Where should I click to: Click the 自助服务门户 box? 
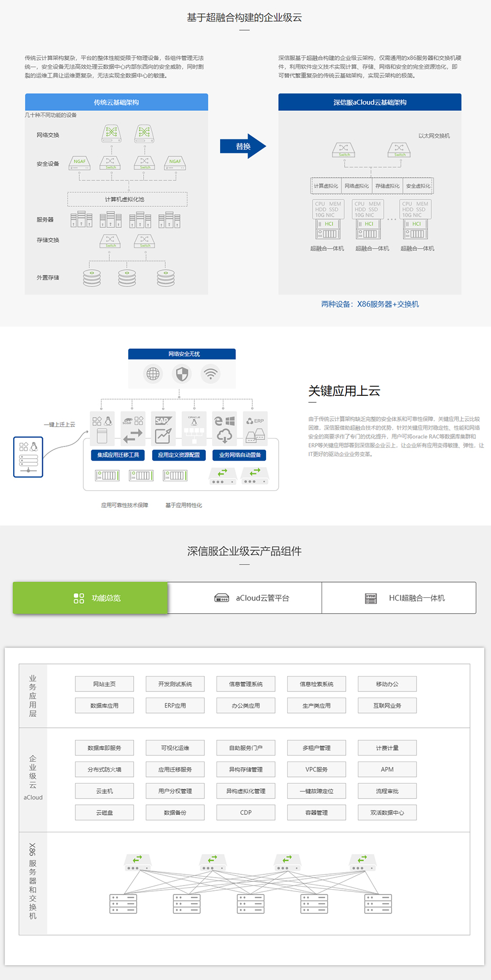(246, 748)
